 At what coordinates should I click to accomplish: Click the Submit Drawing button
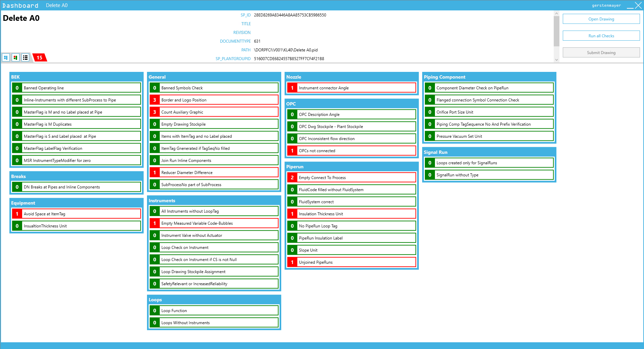(601, 53)
